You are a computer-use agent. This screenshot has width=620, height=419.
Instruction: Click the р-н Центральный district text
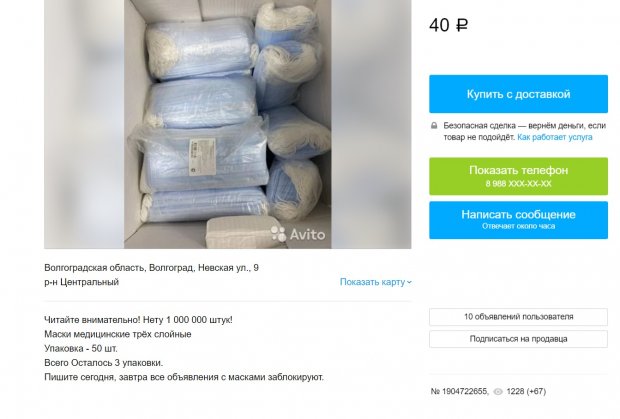pyautogui.click(x=81, y=282)
